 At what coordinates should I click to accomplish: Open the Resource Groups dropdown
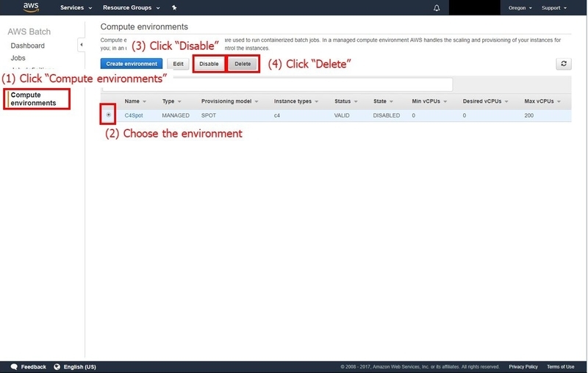(x=132, y=7)
